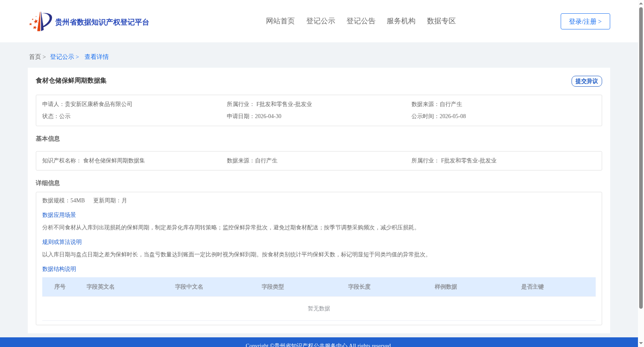Go to 网站首页 menu item

click(x=280, y=21)
